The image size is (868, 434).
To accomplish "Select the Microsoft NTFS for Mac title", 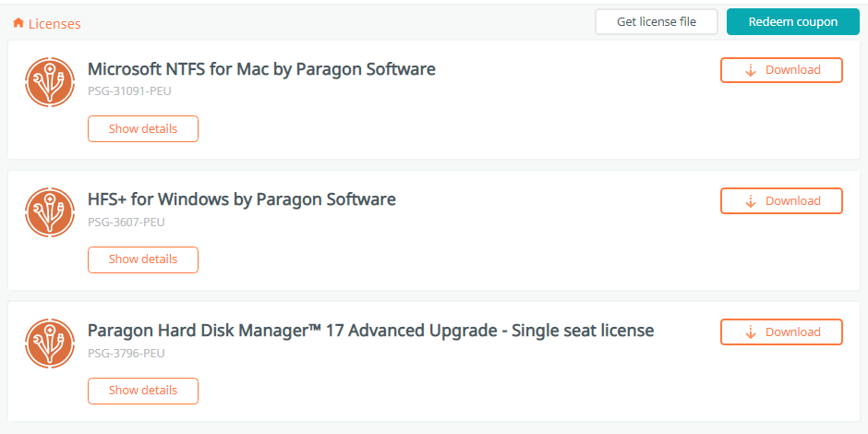I will (x=262, y=69).
